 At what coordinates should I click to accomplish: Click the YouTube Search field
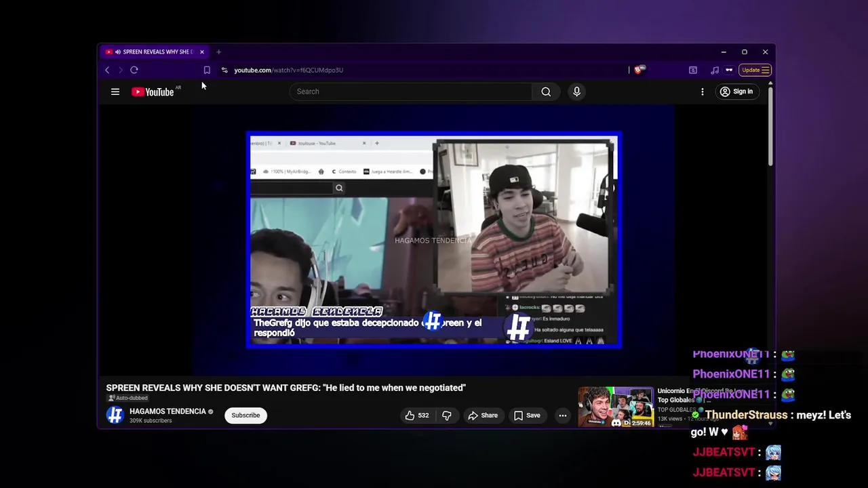point(411,91)
